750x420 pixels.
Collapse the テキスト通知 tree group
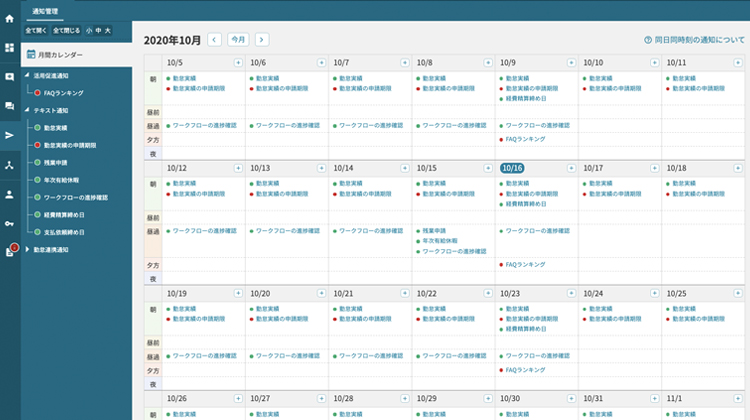click(x=27, y=110)
